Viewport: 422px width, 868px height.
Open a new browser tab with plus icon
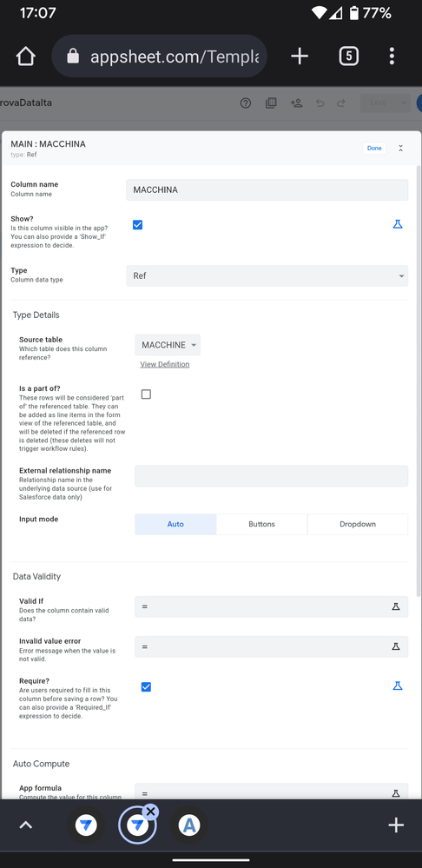click(300, 56)
